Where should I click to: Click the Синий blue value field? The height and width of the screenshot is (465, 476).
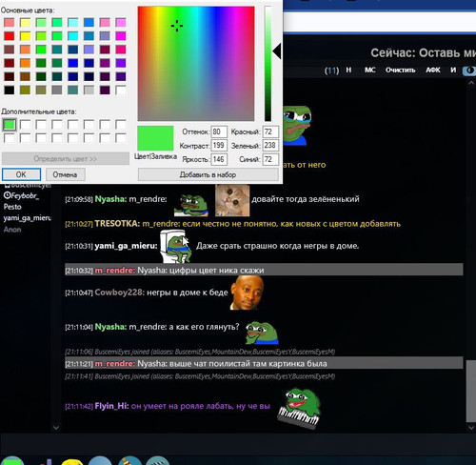(x=270, y=159)
